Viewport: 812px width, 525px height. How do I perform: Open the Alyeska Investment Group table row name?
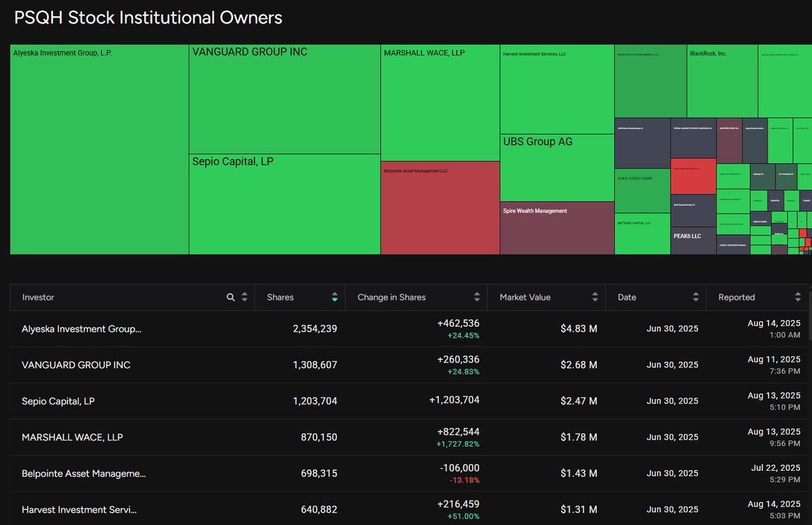(82, 329)
